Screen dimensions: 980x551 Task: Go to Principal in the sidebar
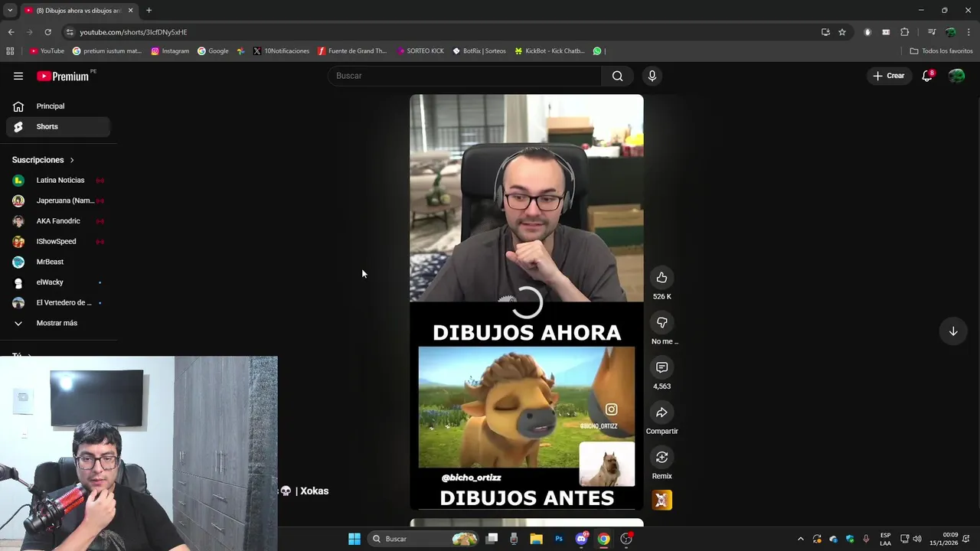tap(58, 106)
